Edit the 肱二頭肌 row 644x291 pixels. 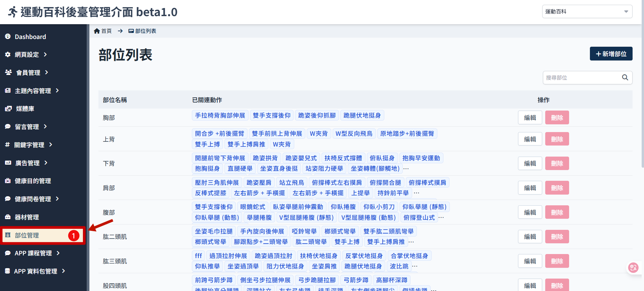(x=530, y=237)
